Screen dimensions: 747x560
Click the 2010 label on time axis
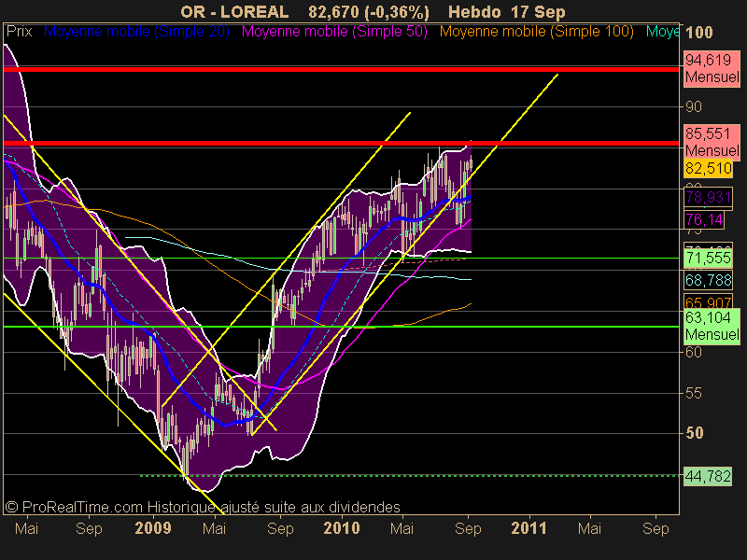(342, 528)
